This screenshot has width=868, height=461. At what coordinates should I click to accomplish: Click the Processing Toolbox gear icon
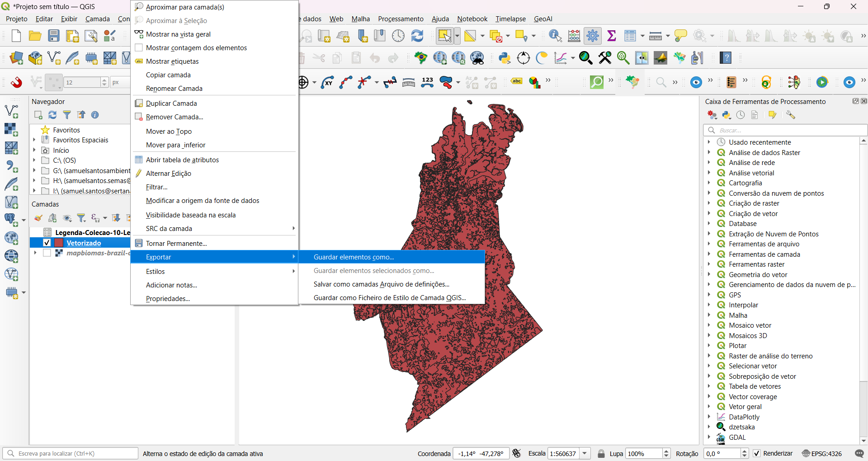tap(592, 36)
